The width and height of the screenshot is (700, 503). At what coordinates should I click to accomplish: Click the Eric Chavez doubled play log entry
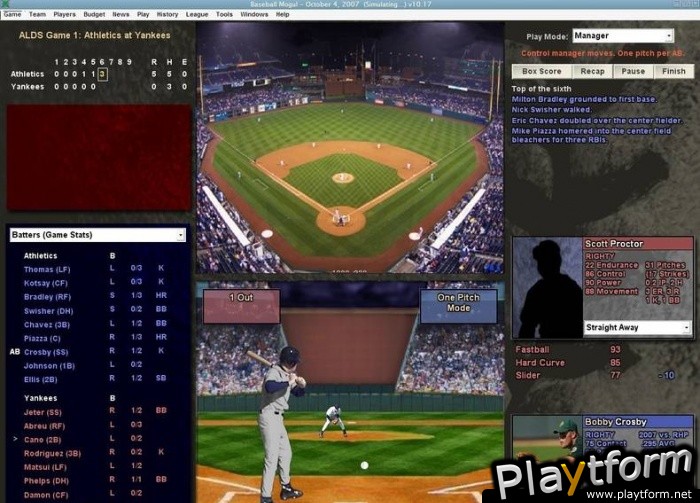point(597,121)
